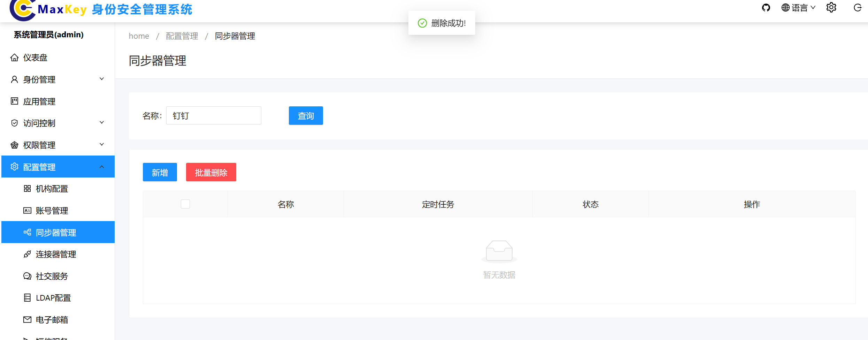
Task: Open LDAP配置 from the sidebar menu
Action: (53, 297)
